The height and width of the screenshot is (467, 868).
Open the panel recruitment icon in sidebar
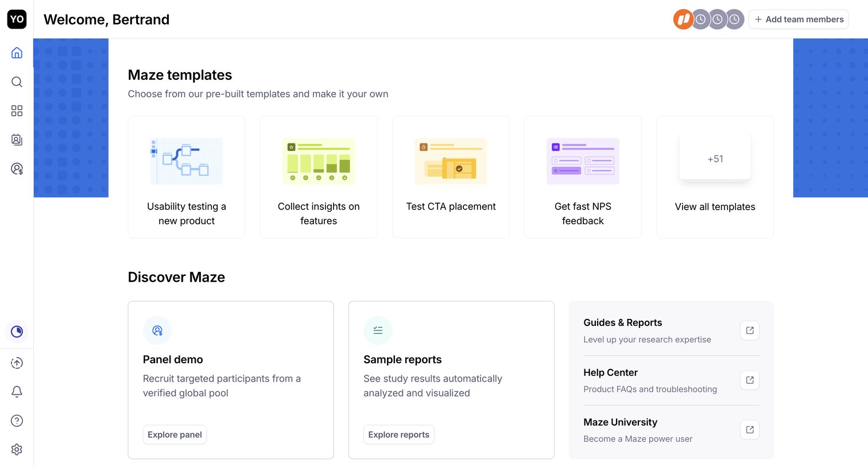(17, 169)
